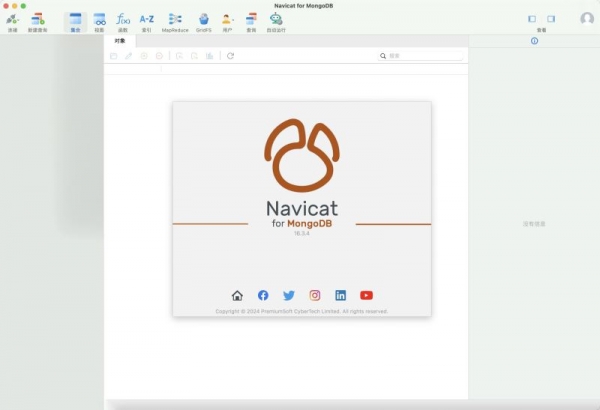Viewport: 600px width, 410px height.
Task: Open the Connection (连接) toolbar button
Action: (13, 22)
